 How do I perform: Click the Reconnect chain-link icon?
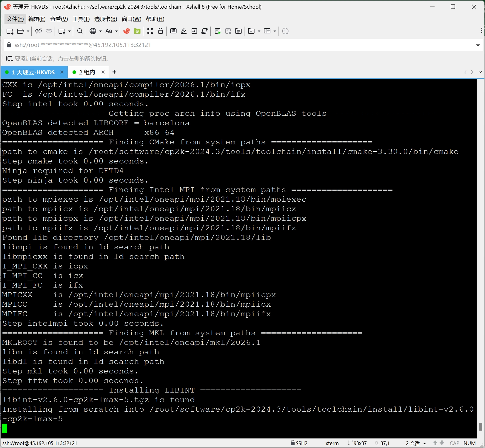point(49,31)
